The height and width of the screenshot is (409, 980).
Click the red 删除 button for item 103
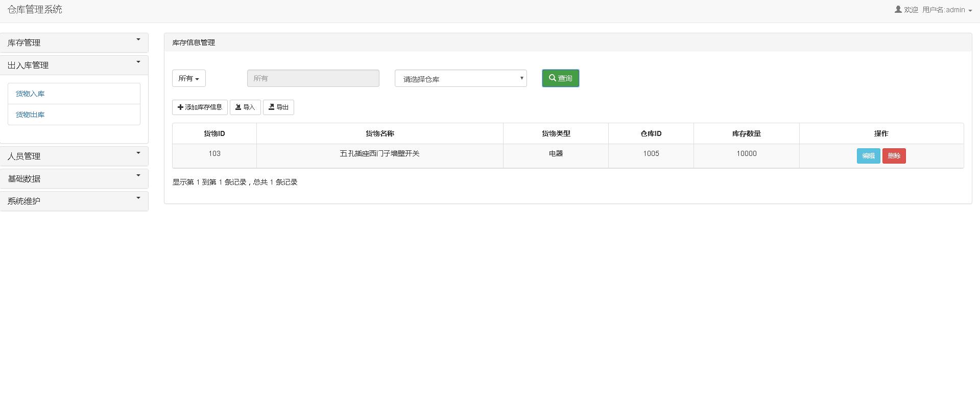pyautogui.click(x=893, y=156)
